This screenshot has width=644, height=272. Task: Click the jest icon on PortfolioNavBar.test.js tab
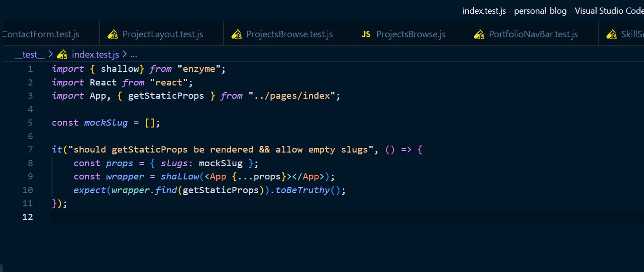point(479,34)
